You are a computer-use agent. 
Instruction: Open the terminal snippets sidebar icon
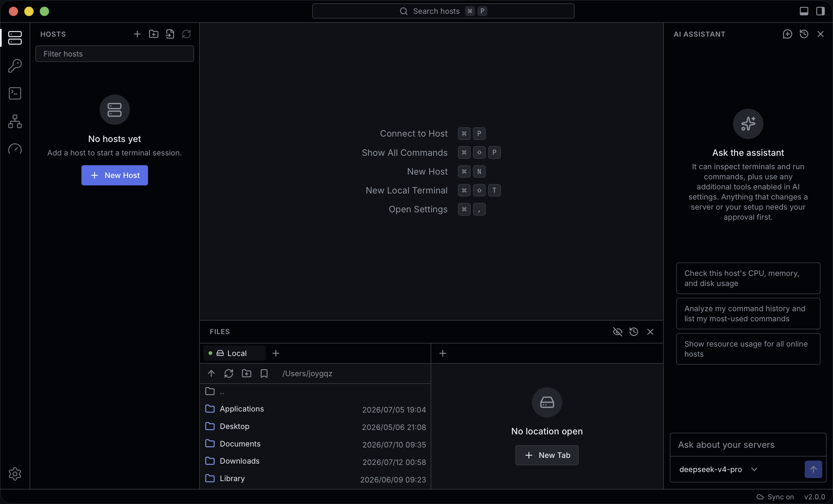[x=15, y=93]
